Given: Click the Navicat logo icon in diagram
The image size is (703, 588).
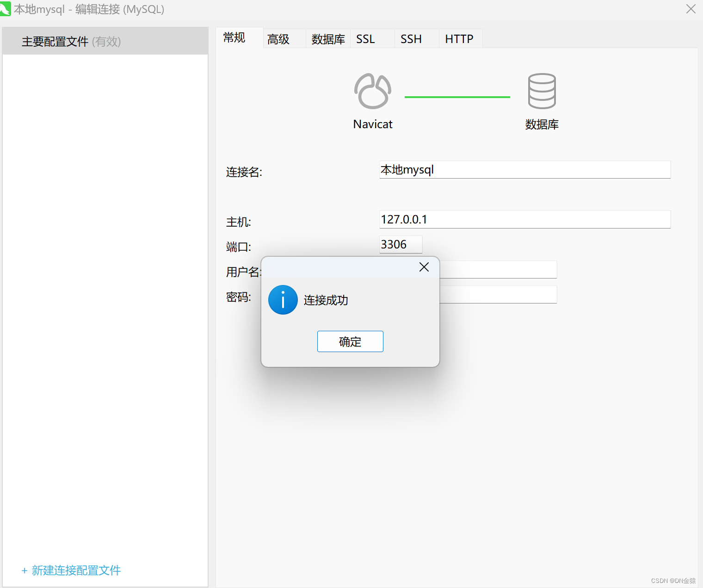Looking at the screenshot, I should [x=373, y=91].
